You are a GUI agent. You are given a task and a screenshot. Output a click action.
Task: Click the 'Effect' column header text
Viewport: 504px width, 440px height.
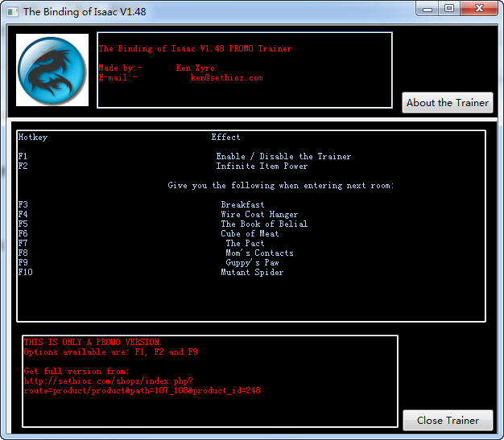225,137
